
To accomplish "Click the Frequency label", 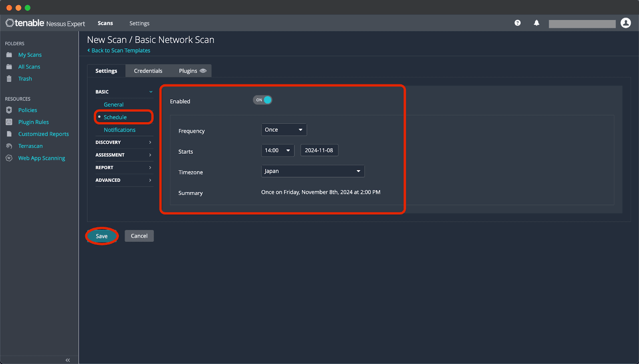I will (192, 131).
